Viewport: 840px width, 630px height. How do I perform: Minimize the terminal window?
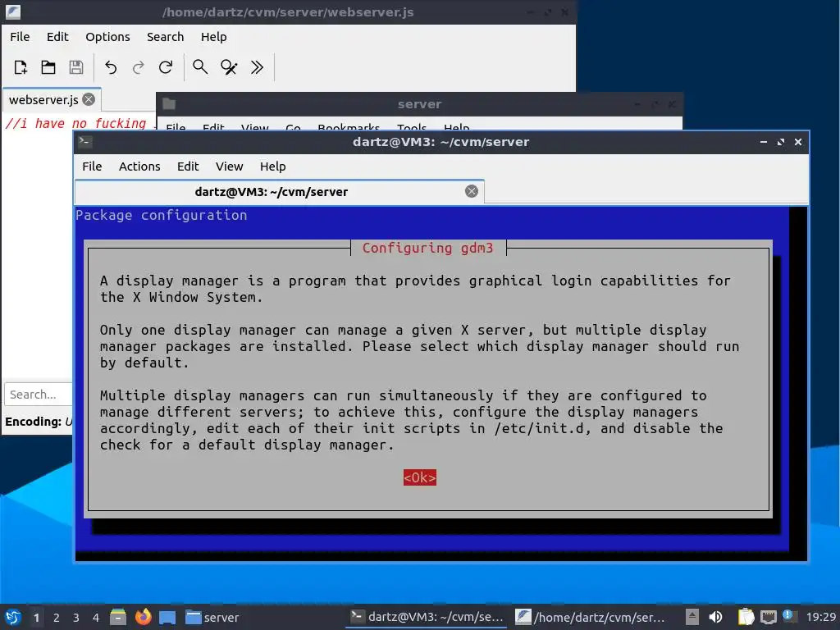click(x=764, y=142)
